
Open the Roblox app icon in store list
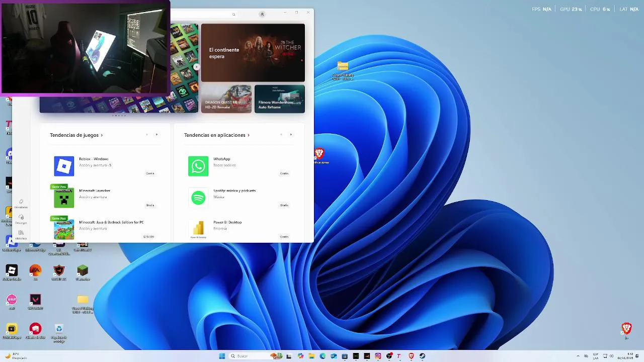click(x=64, y=166)
